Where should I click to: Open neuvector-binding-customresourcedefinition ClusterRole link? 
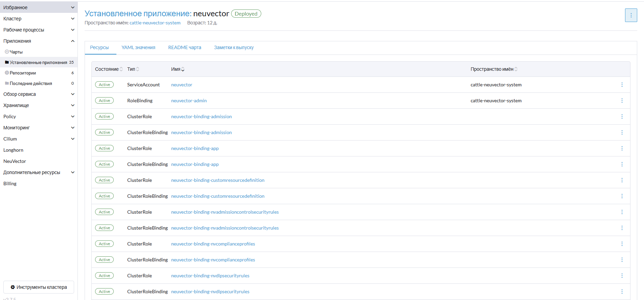tap(218, 180)
